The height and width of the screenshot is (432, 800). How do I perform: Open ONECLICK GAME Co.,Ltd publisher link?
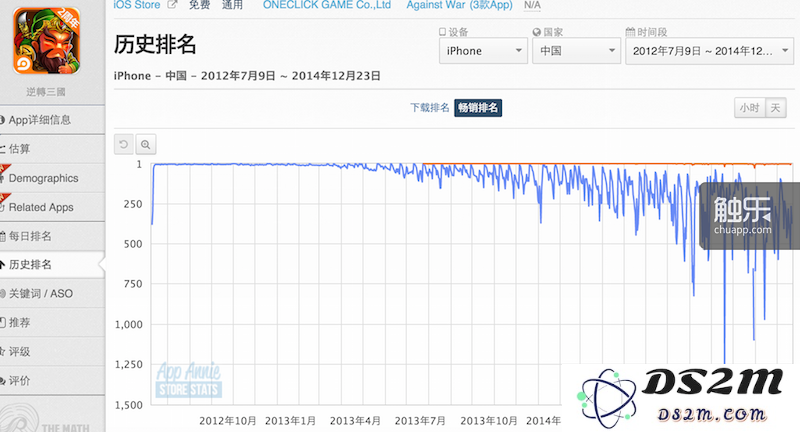327,5
